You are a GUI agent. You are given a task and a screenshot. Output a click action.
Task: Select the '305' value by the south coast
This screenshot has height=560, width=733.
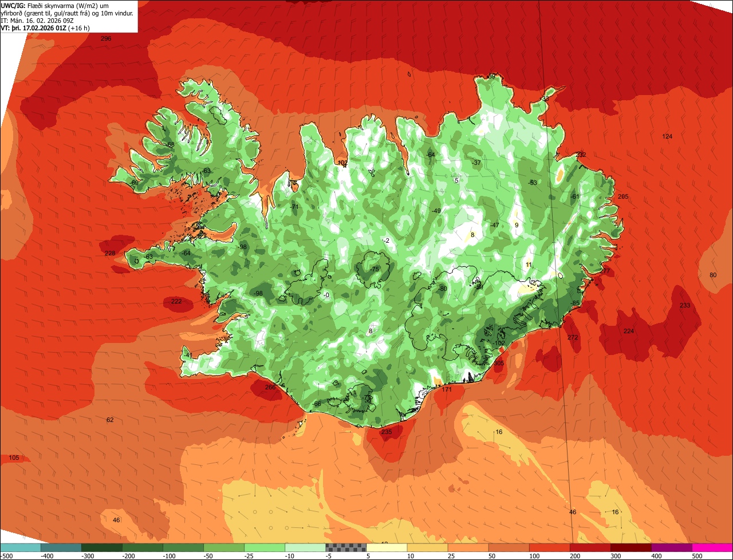click(499, 362)
